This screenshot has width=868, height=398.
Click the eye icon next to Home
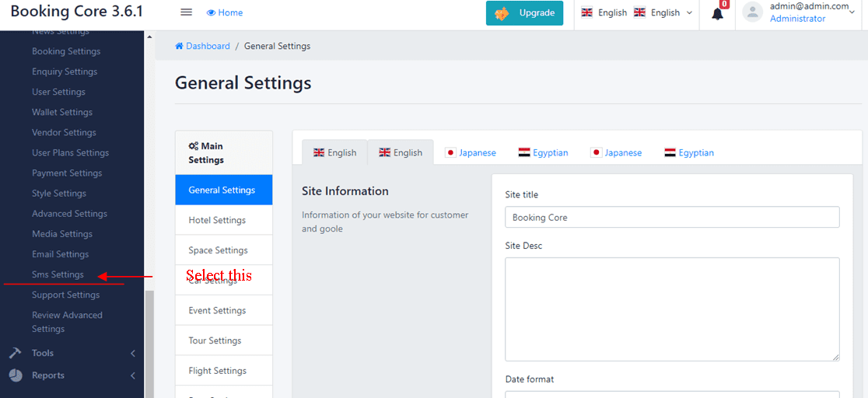[x=211, y=13]
